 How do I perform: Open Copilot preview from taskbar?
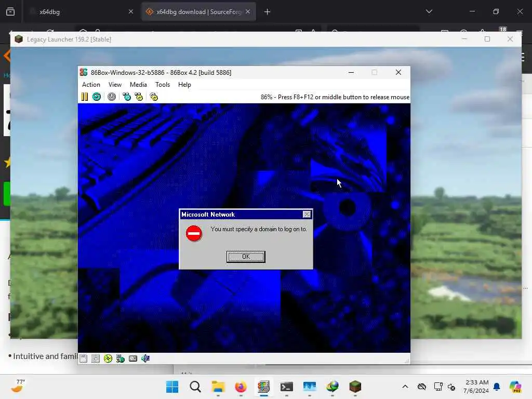click(515, 387)
